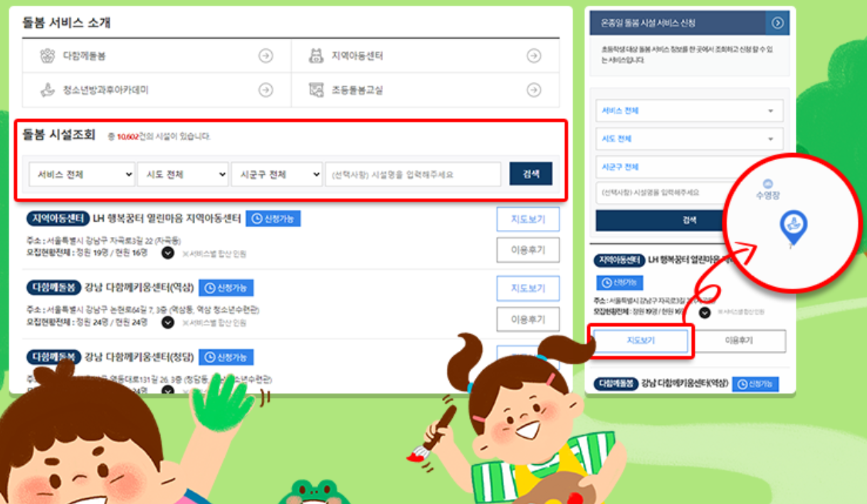Click facility name input in right panel
Screen dimensions: 867x504
[689, 192]
